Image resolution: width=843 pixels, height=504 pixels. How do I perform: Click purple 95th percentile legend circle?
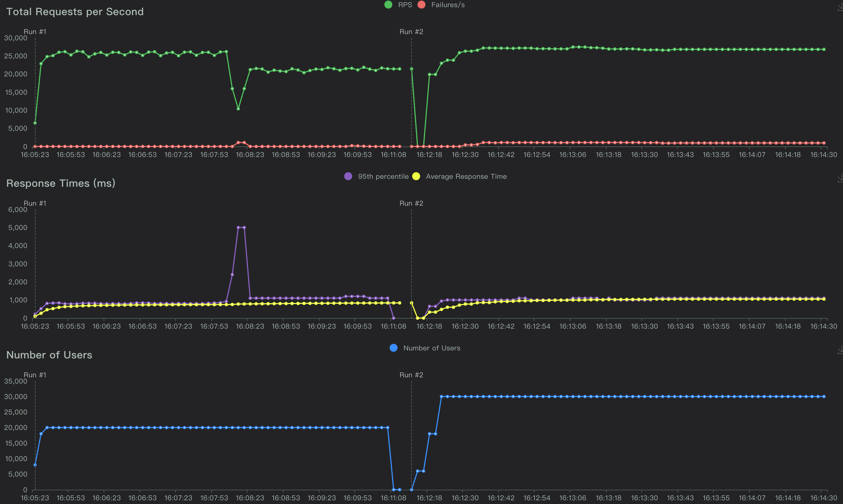(348, 176)
